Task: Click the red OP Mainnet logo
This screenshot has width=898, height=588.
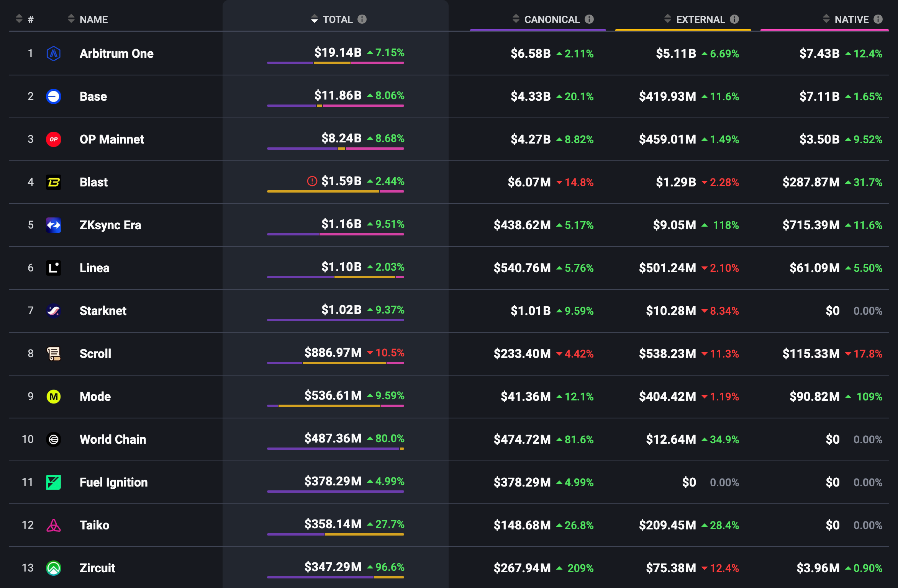Action: pos(54,139)
